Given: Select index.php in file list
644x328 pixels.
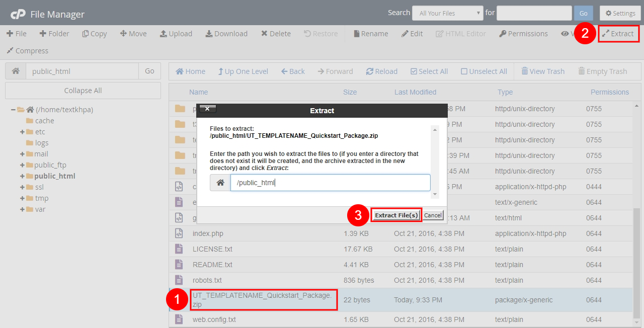Looking at the screenshot, I should [x=208, y=233].
